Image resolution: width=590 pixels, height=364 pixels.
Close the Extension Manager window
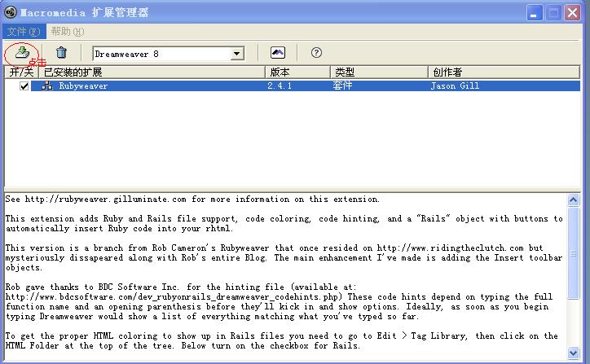tap(573, 13)
